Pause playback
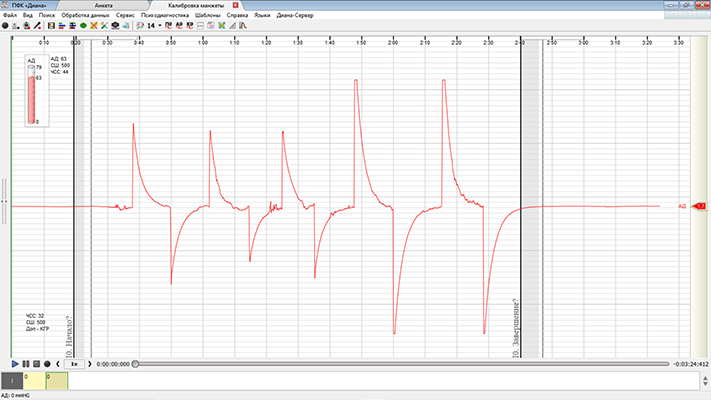The height and width of the screenshot is (400, 711). click(26, 364)
